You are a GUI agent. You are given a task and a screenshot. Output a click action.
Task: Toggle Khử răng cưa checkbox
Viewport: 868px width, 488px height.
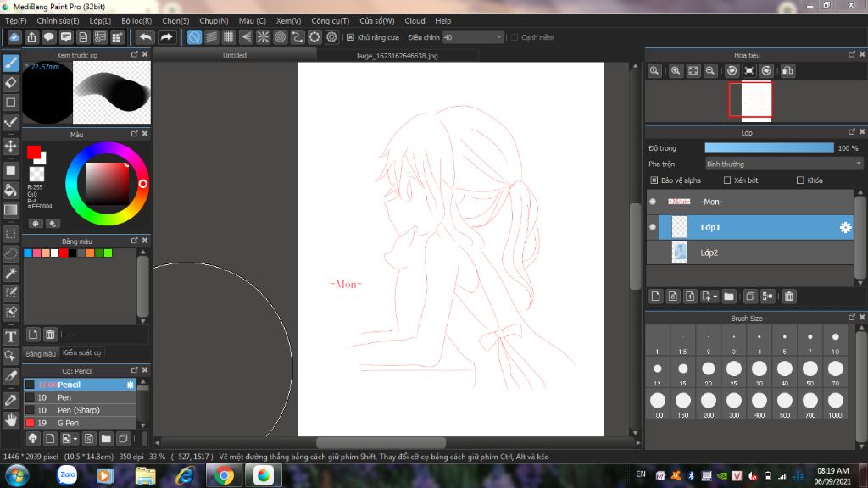point(350,37)
